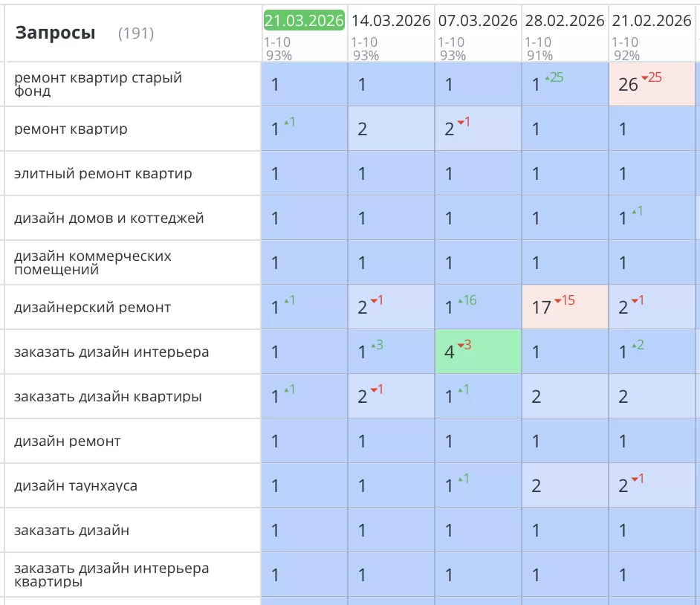
Task: Click the red -25 drop indicator
Action: pos(651,77)
